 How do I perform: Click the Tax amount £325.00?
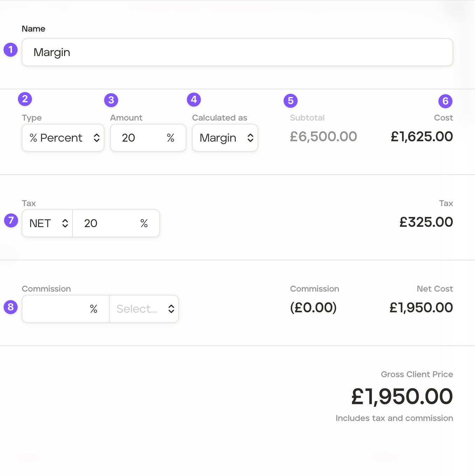426,222
